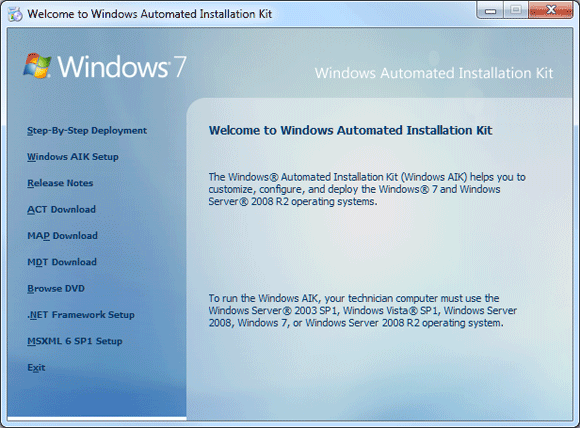Click the bold Welcome heading in content pane
This screenshot has height=428, width=580.
point(350,131)
